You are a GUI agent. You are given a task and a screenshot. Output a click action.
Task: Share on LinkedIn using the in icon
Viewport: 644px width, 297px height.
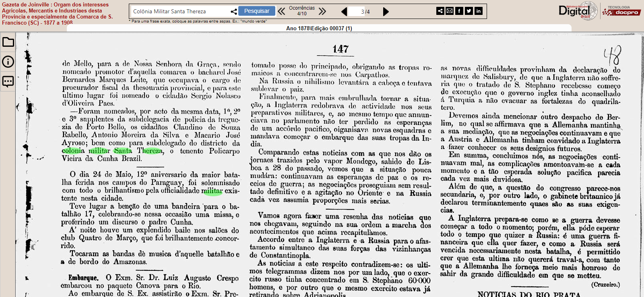pos(479,11)
